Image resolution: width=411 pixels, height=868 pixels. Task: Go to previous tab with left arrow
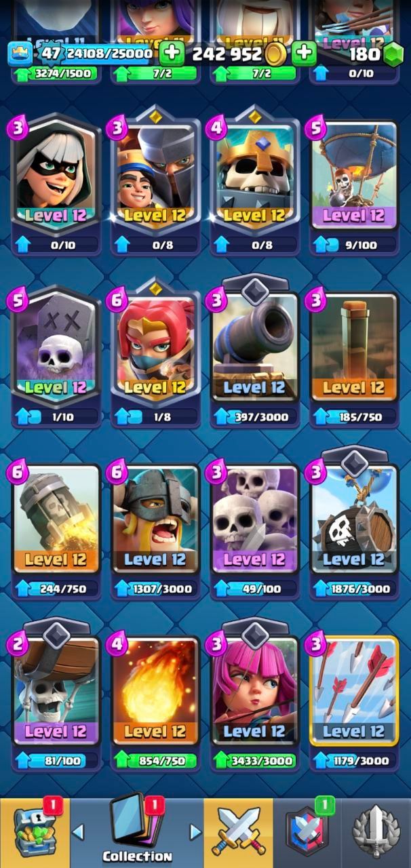78,831
